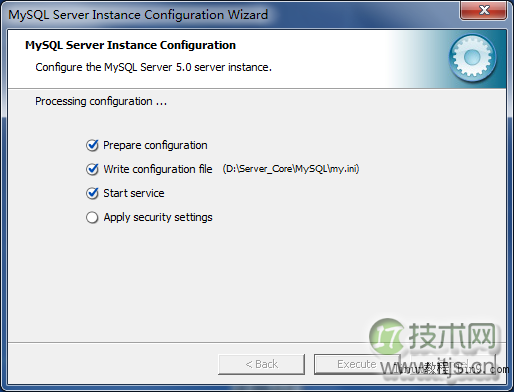
Task: Click the empty circle beside Apply security settings
Action: (x=92, y=217)
